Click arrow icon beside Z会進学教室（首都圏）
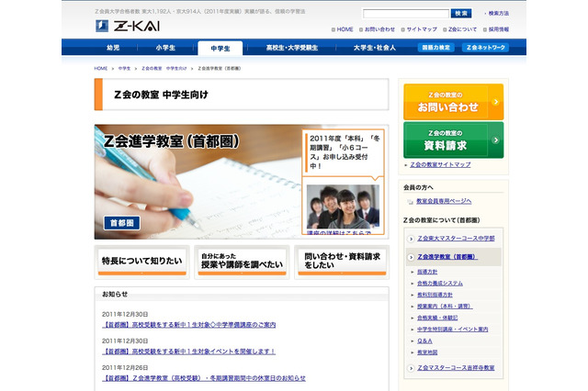Image resolution: width=588 pixels, height=391 pixels. tap(411, 257)
